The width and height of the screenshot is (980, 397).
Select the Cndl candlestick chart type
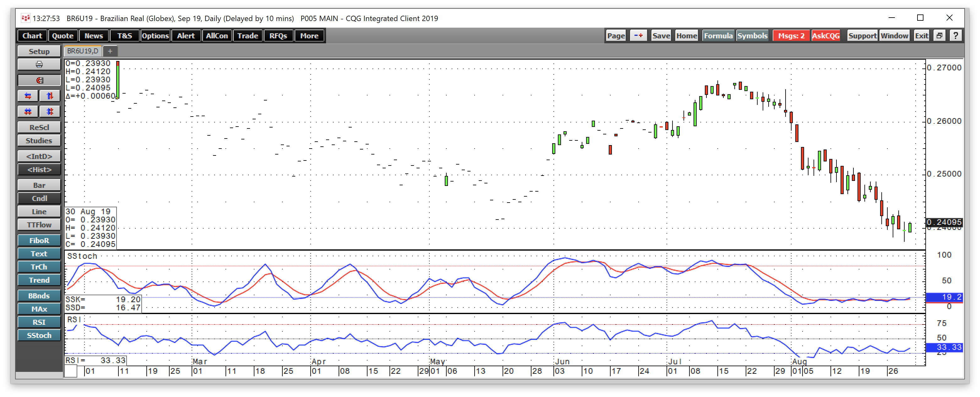pyautogui.click(x=39, y=198)
